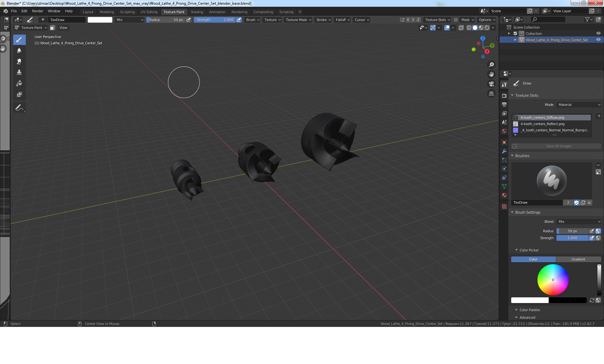Switch to the Sculpting workspace tab
Image resolution: width=604 pixels, height=364 pixels.
[127, 12]
